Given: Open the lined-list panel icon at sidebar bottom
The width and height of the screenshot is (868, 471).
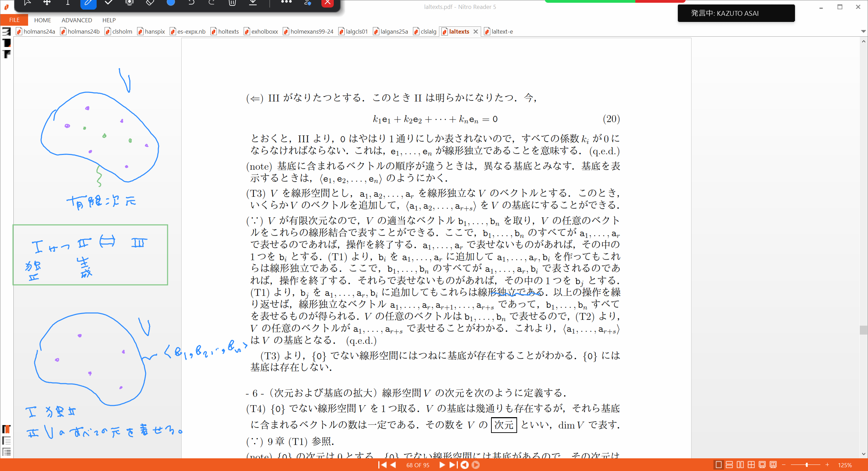Looking at the screenshot, I should [7, 440].
